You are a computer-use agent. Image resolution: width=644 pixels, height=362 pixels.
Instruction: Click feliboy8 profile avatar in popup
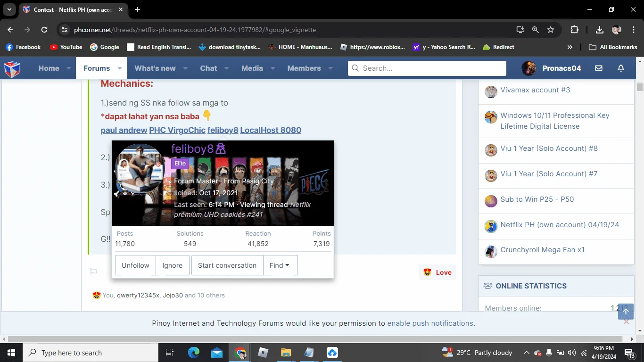(140, 169)
